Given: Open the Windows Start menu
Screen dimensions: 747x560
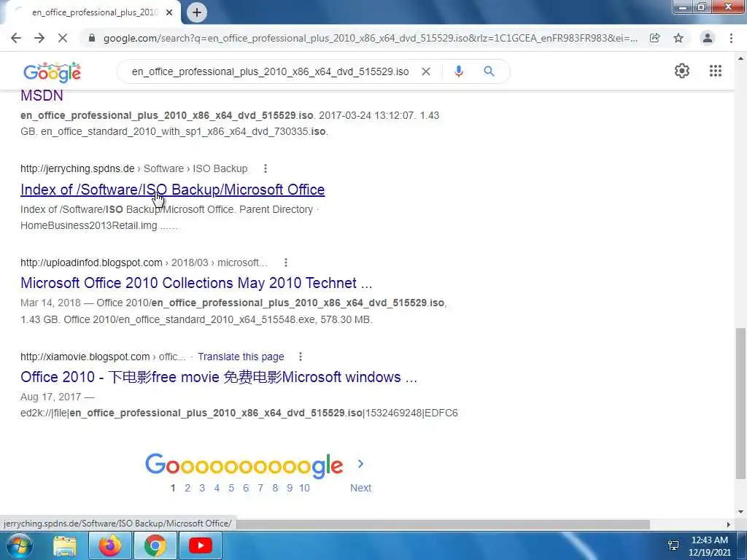Looking at the screenshot, I should (19, 545).
